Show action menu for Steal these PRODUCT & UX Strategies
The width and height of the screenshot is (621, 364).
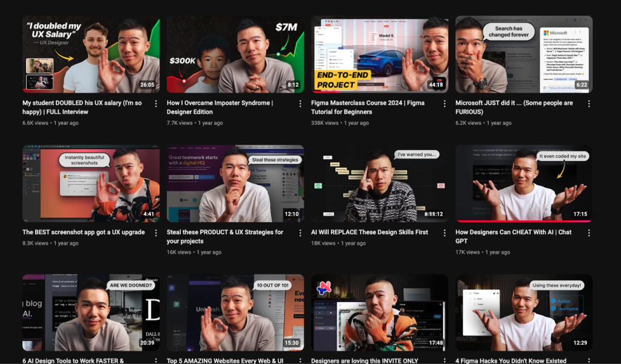300,233
